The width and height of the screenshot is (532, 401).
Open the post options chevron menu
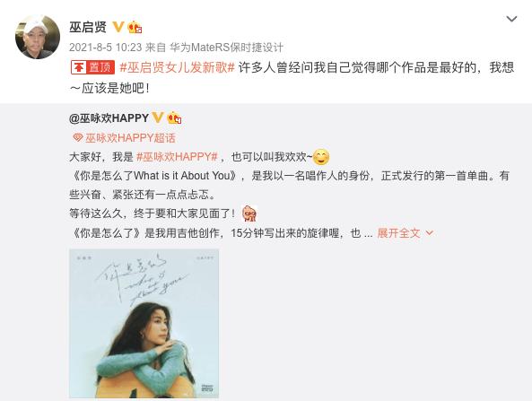coord(511,19)
